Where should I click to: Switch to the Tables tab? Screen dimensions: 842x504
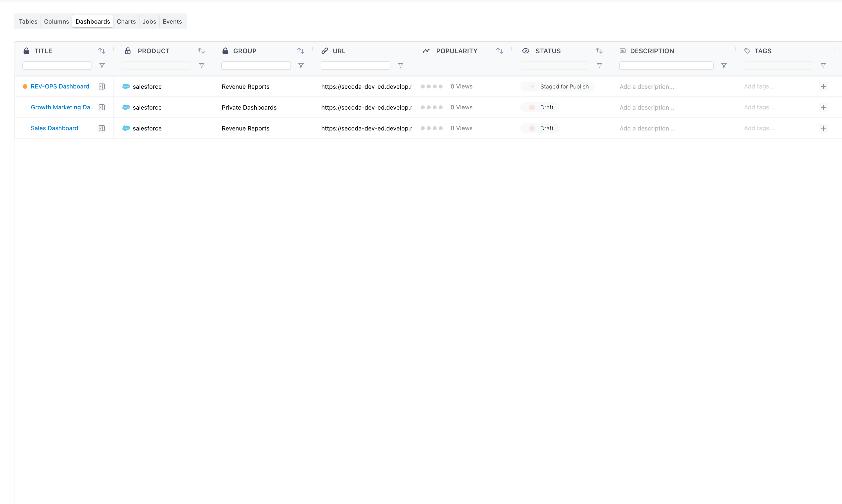point(28,21)
